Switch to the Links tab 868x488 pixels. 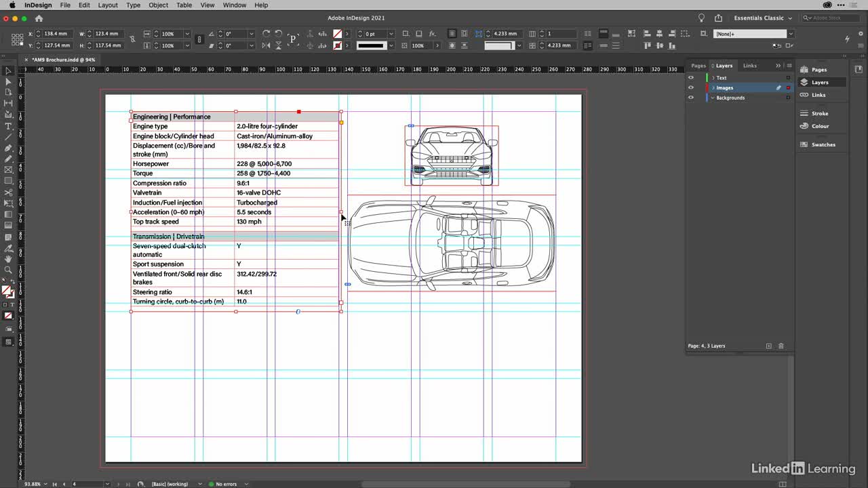click(x=749, y=66)
